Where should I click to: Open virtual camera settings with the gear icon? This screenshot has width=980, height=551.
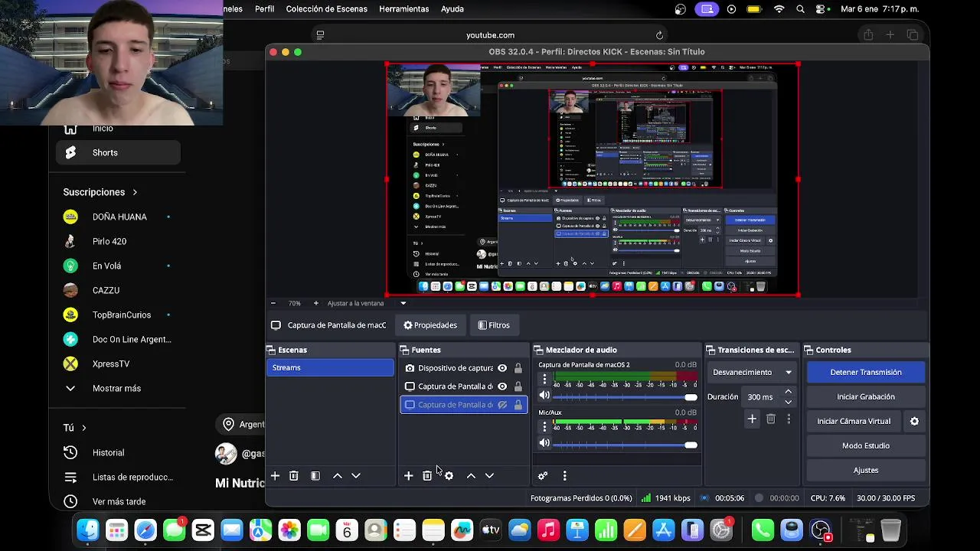914,421
